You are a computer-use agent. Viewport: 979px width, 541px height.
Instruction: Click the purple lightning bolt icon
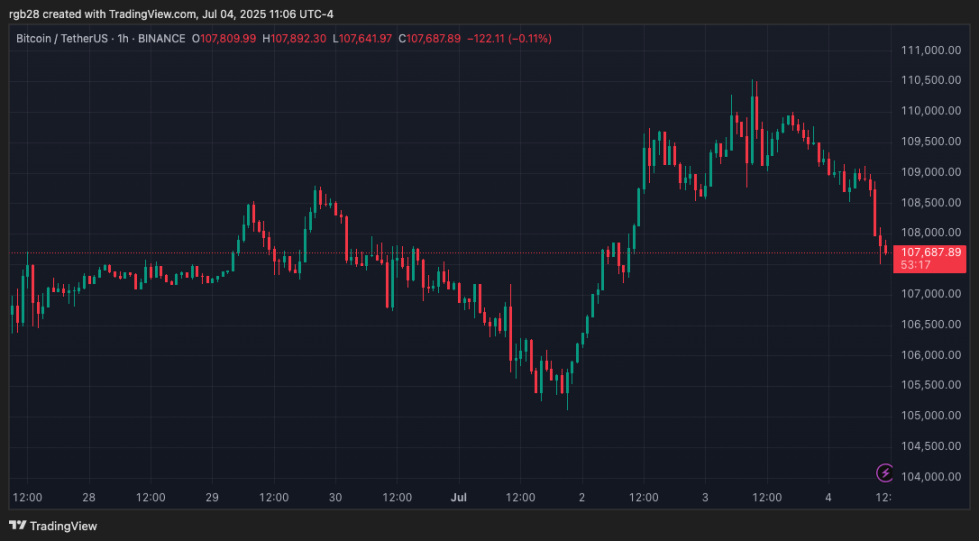[x=884, y=472]
